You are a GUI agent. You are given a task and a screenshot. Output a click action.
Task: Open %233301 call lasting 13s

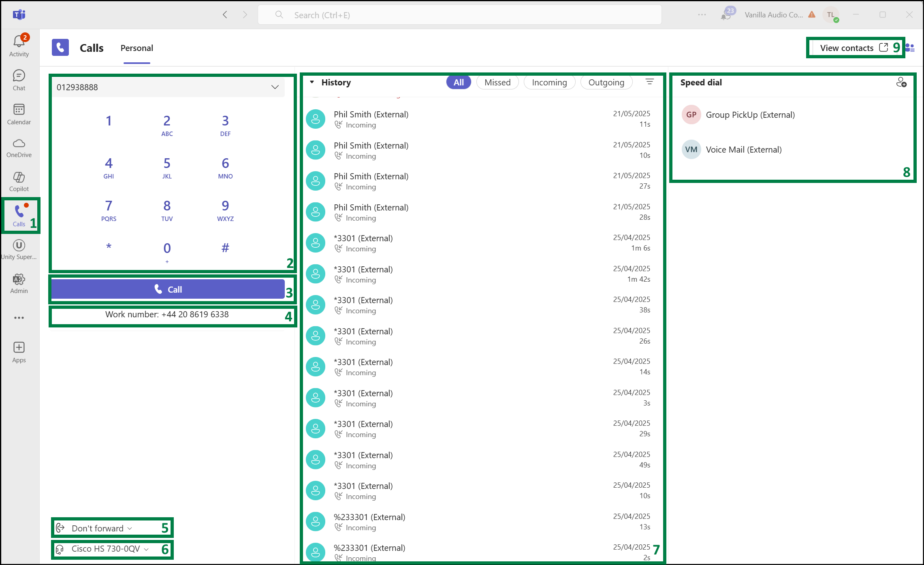[482, 522]
